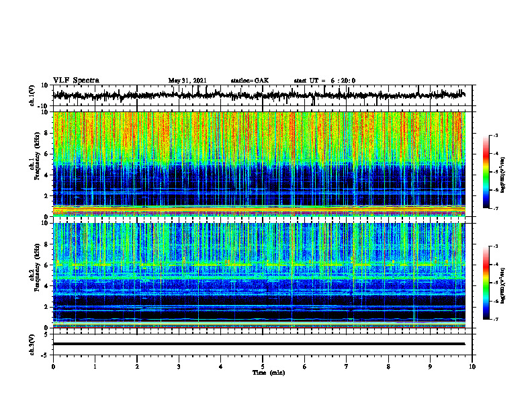Click the ch.1 spectrogram color scale bar
Image resolution: width=532 pixels, height=411 pixels.
point(486,172)
